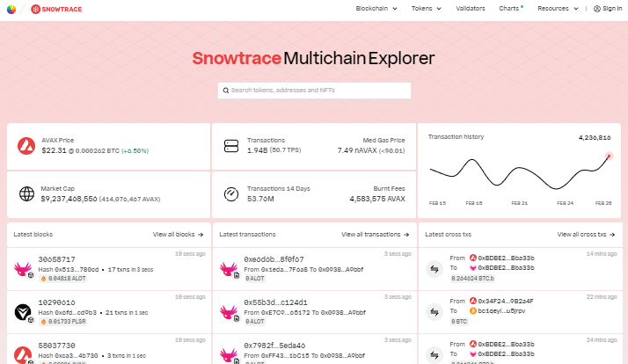Open 21 txns in 1 sec link
The height and width of the screenshot is (364, 628).
point(127,312)
